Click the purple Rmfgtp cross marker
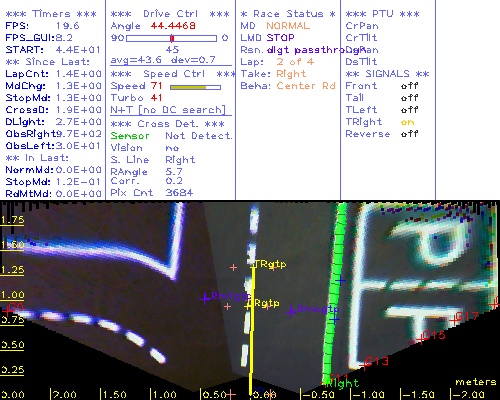This screenshot has height=400, width=500. pyautogui.click(x=205, y=298)
